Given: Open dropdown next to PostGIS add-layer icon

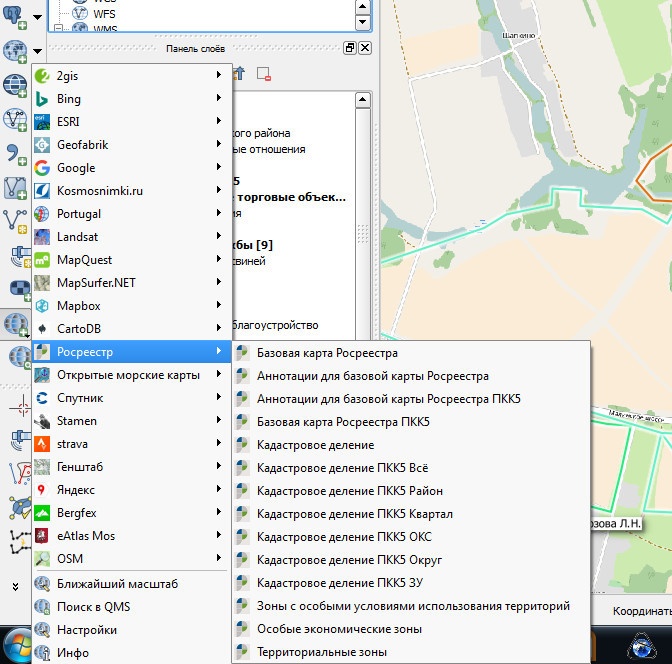Looking at the screenshot, I should coord(38,18).
